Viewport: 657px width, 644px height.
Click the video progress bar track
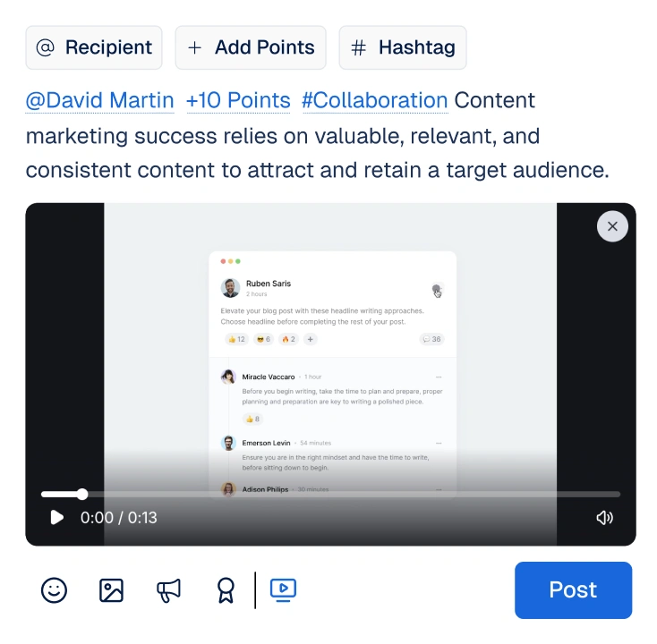point(330,494)
